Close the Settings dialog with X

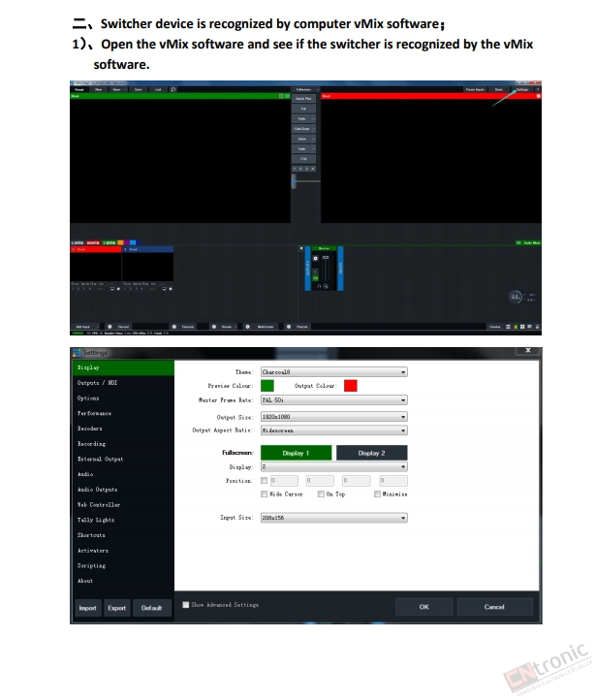pyautogui.click(x=528, y=351)
